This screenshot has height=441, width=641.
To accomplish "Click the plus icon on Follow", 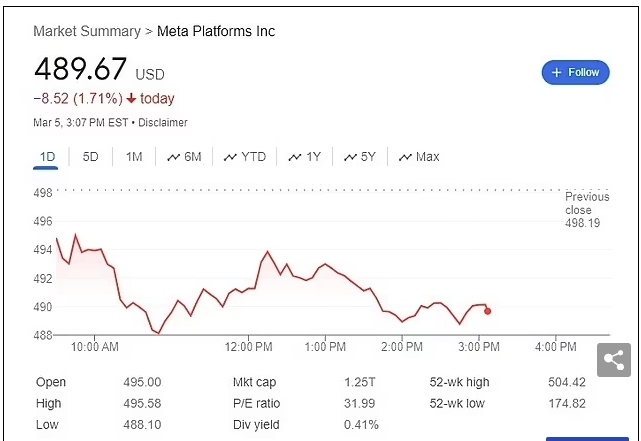I will [557, 72].
